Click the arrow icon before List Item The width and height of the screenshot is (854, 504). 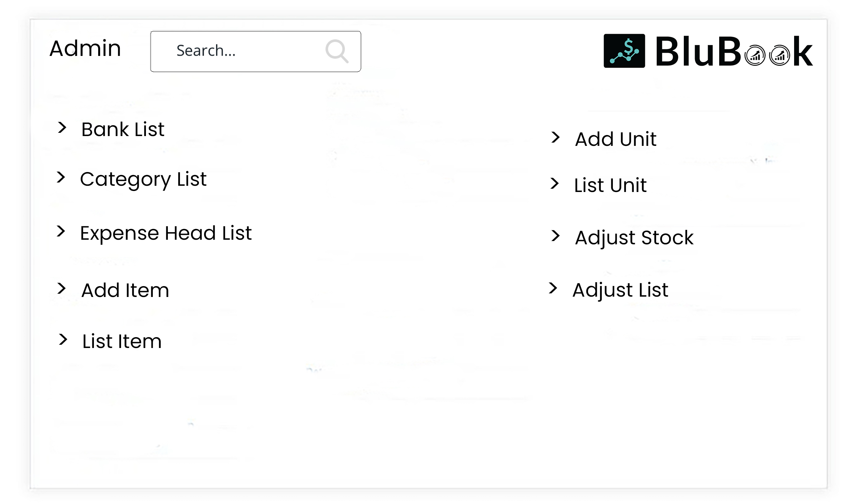[x=63, y=339]
